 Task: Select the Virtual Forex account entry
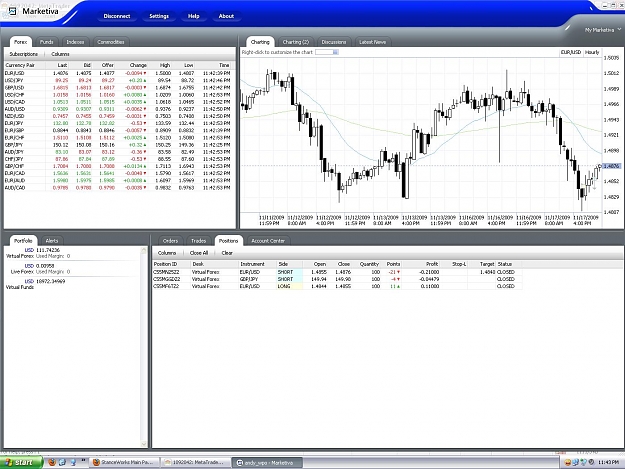click(73, 253)
